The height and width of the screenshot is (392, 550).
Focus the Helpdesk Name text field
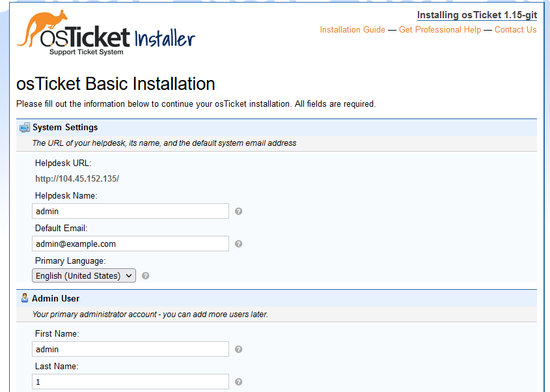tap(130, 211)
